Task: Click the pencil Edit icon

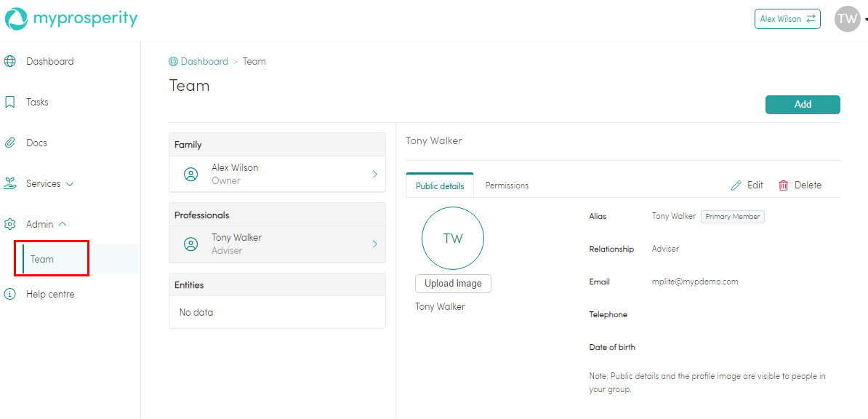Action: click(736, 185)
